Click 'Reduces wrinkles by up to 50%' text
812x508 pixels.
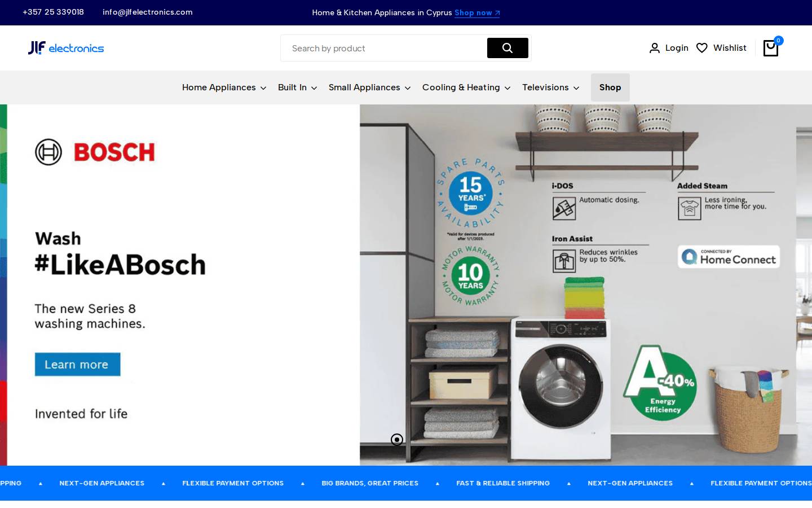(608, 256)
